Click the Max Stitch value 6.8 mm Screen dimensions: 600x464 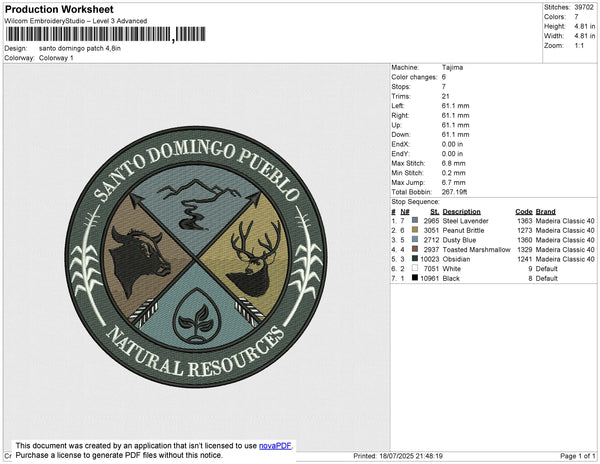(453, 163)
